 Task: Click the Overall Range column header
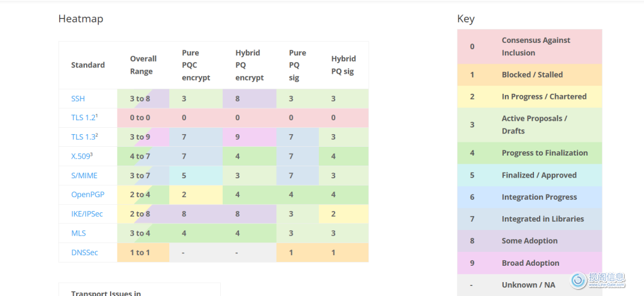pyautogui.click(x=143, y=65)
